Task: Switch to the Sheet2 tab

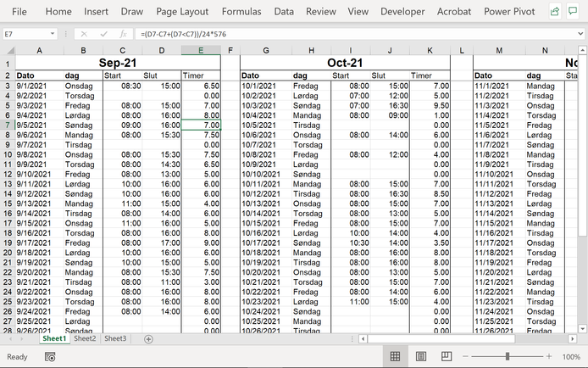Action: point(85,338)
